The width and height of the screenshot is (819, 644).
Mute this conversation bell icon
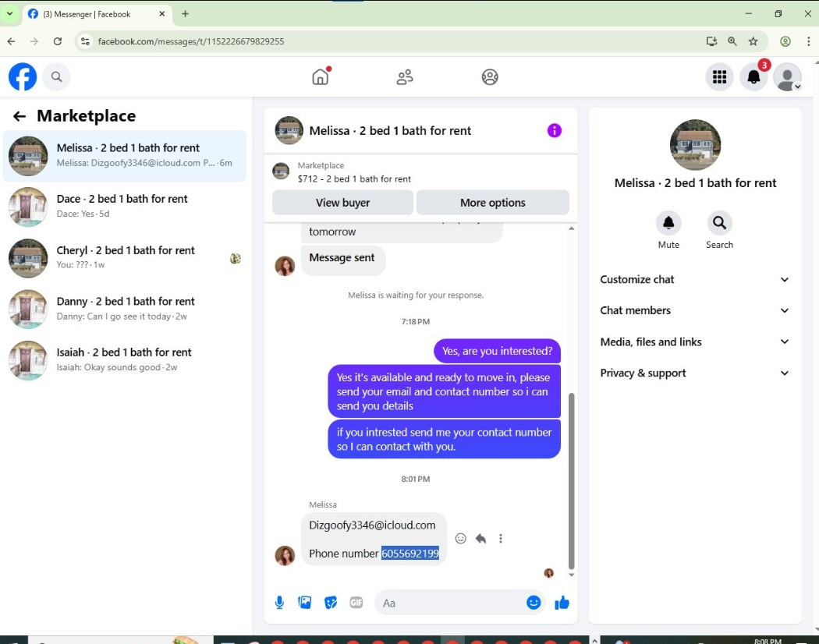(x=668, y=223)
